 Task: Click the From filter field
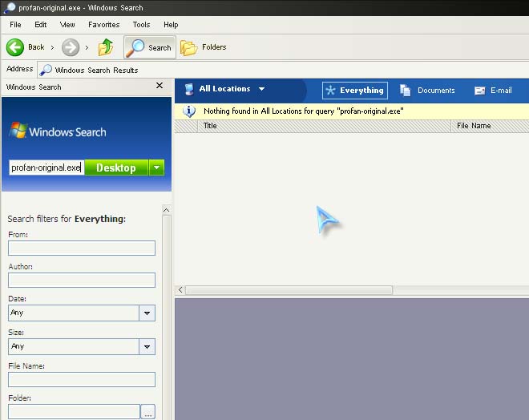[82, 248]
